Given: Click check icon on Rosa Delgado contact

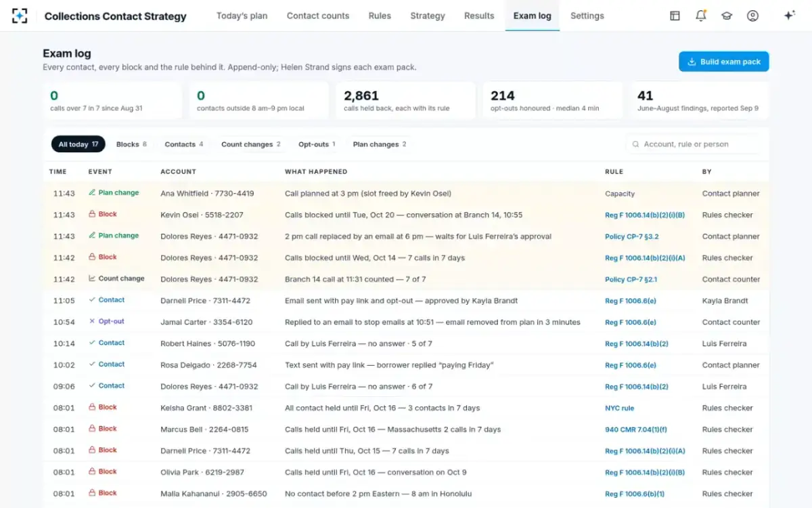Looking at the screenshot, I should [x=92, y=364].
